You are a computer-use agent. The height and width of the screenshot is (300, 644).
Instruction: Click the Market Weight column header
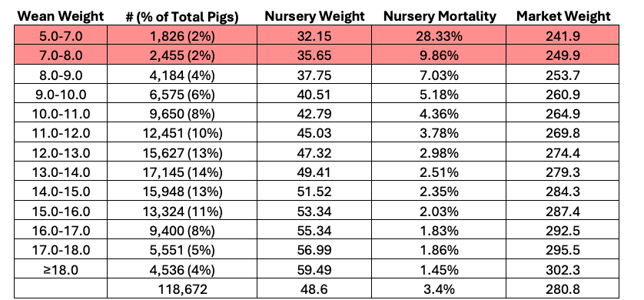(563, 16)
